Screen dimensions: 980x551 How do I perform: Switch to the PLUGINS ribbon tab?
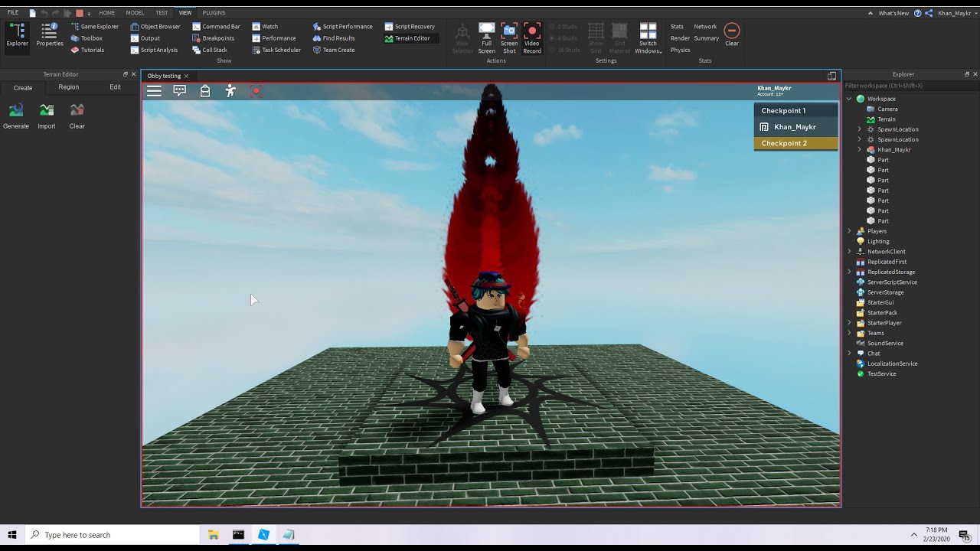[214, 13]
